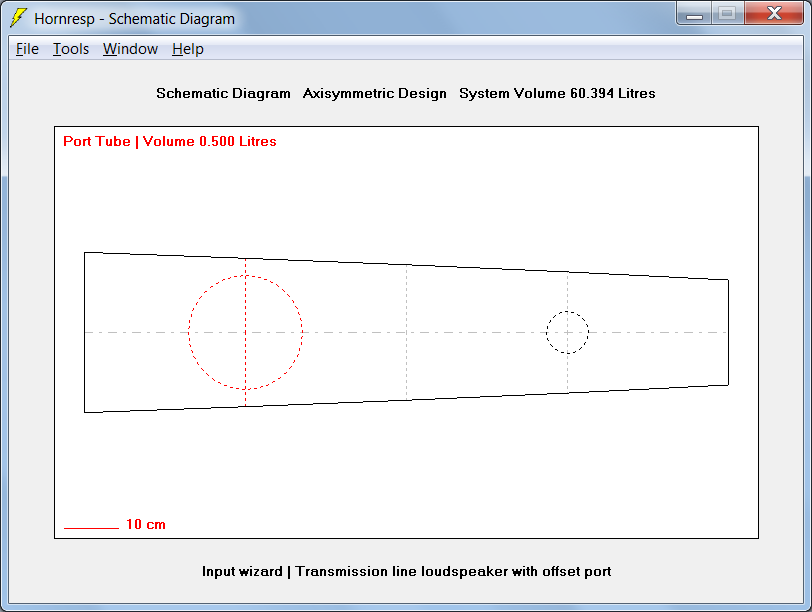Click the disabled maximize button
This screenshot has width=812, height=612.
click(728, 13)
